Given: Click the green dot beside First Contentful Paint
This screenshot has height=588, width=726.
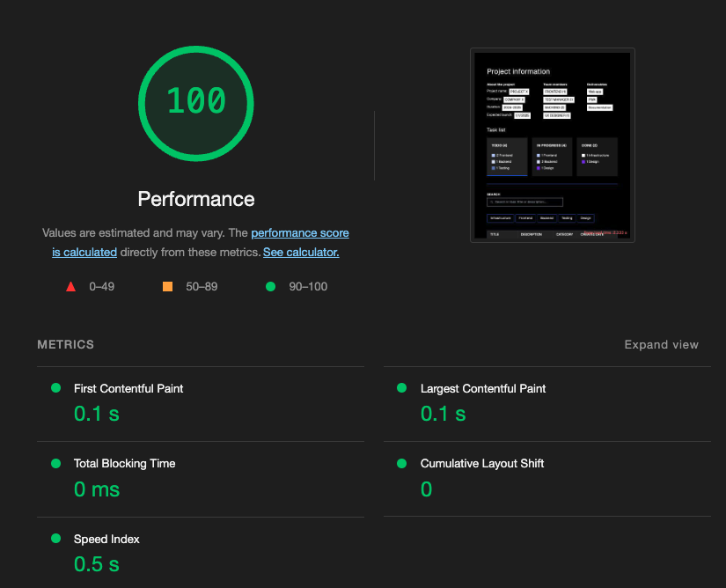Looking at the screenshot, I should [56, 388].
